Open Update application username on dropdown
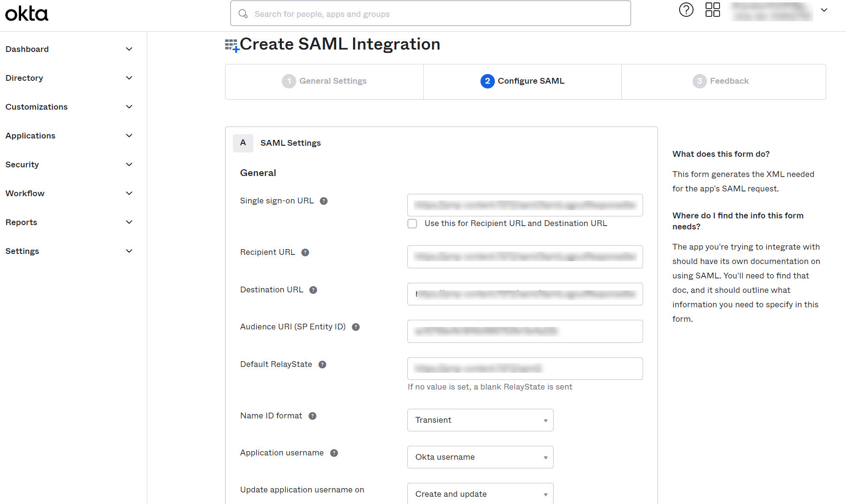This screenshot has width=846, height=504. (480, 494)
